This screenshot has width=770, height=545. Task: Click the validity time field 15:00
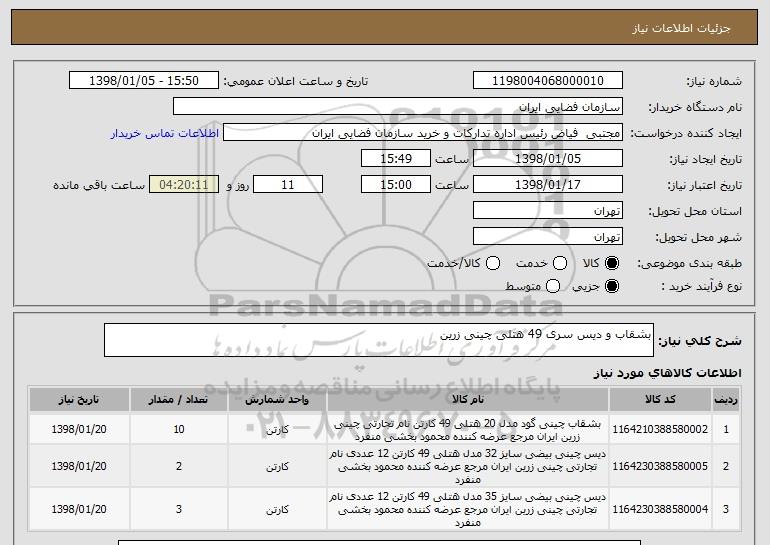click(396, 184)
